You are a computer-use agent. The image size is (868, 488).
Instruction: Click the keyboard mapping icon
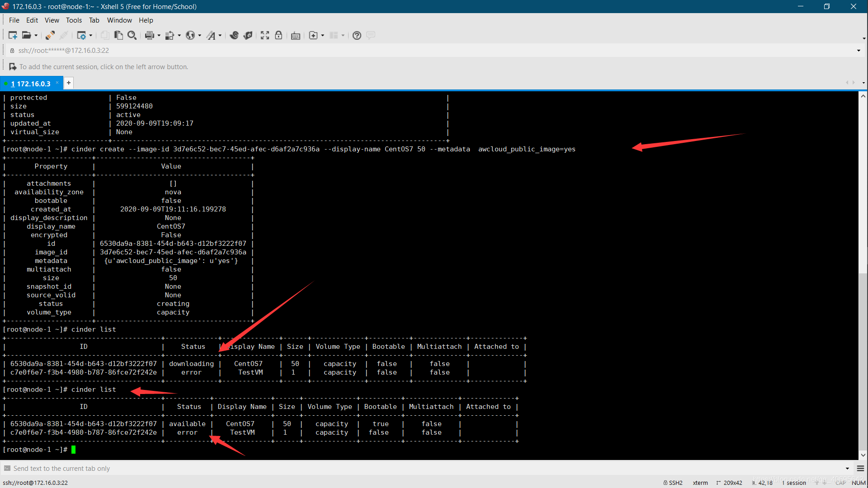tap(296, 36)
